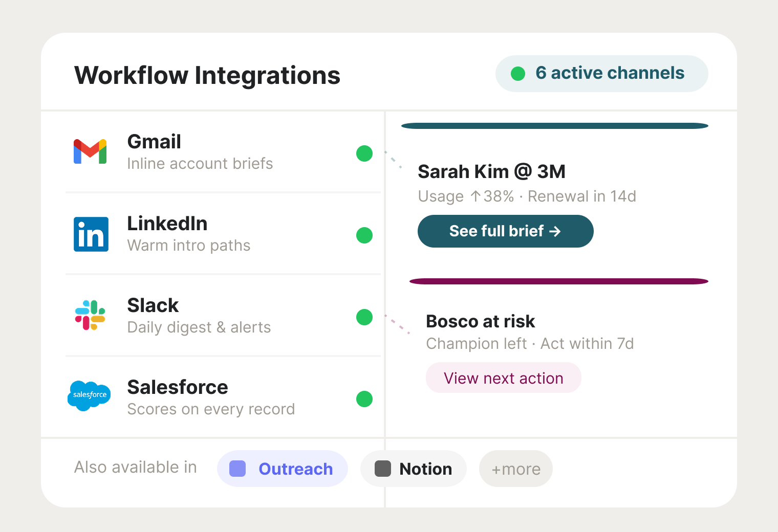Open View next action for Bosco
The width and height of the screenshot is (778, 532).
(503, 378)
